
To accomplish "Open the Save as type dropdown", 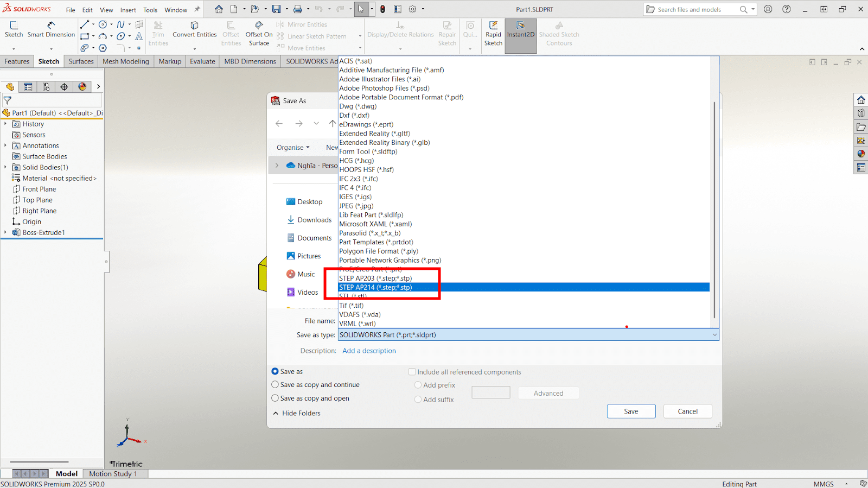I will (528, 335).
